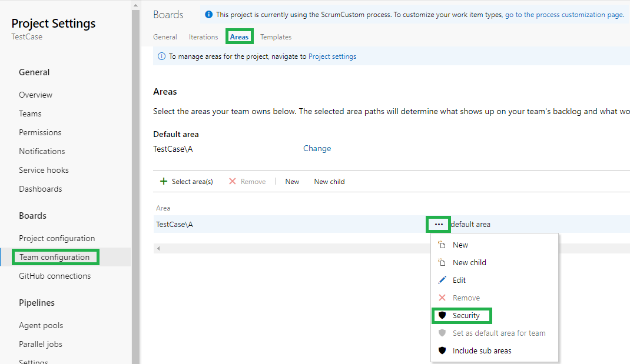
Task: Open the Templates tab
Action: pyautogui.click(x=276, y=37)
